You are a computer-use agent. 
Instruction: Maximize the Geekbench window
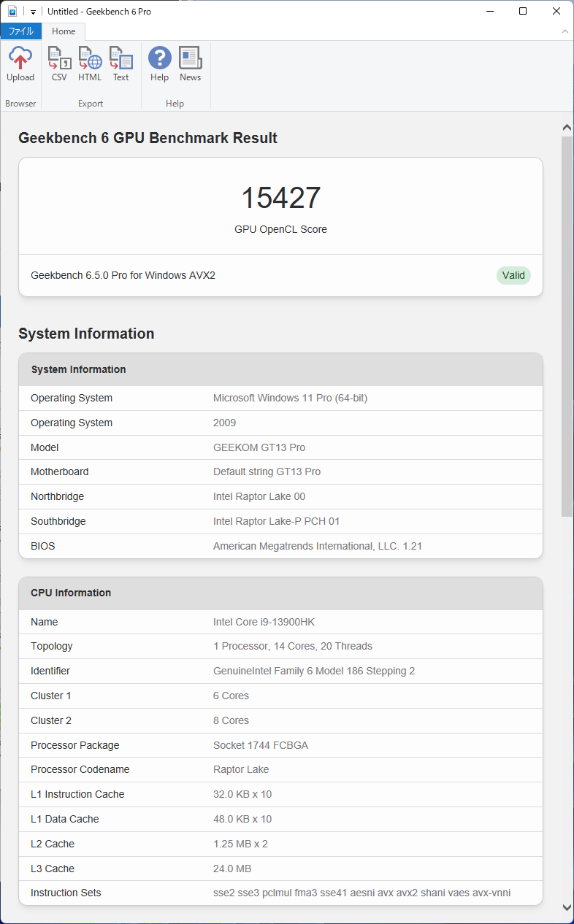[x=523, y=12]
